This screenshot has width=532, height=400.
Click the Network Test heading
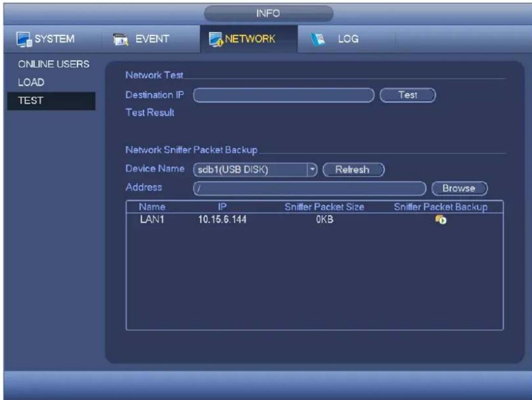(x=154, y=75)
